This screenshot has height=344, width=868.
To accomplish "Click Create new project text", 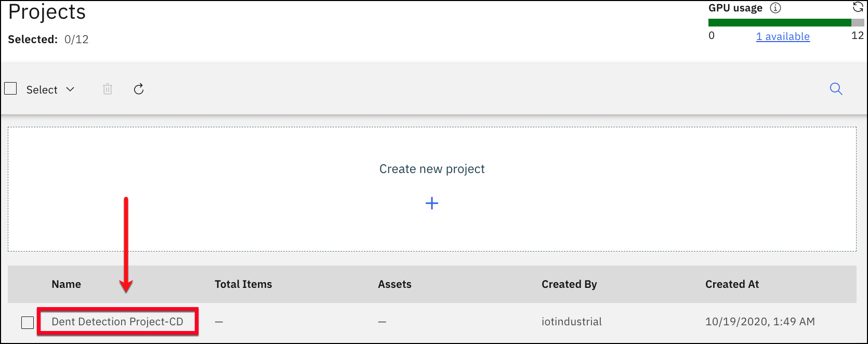I will 432,169.
